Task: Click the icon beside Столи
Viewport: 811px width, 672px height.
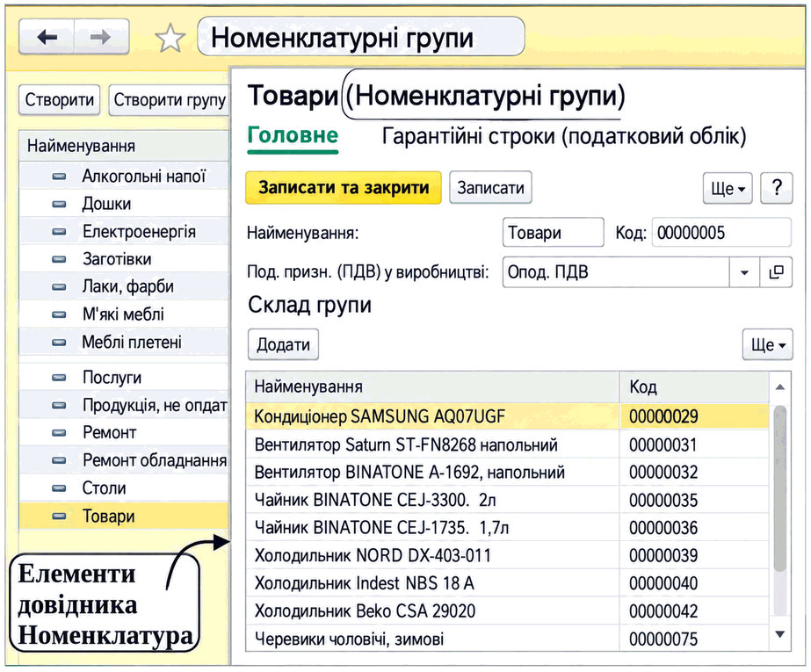Action: (60, 488)
